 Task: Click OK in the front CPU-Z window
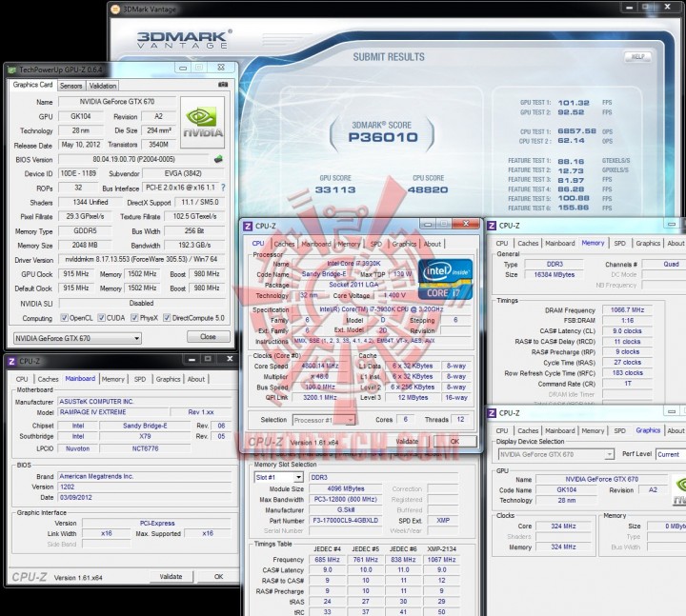coord(455,441)
